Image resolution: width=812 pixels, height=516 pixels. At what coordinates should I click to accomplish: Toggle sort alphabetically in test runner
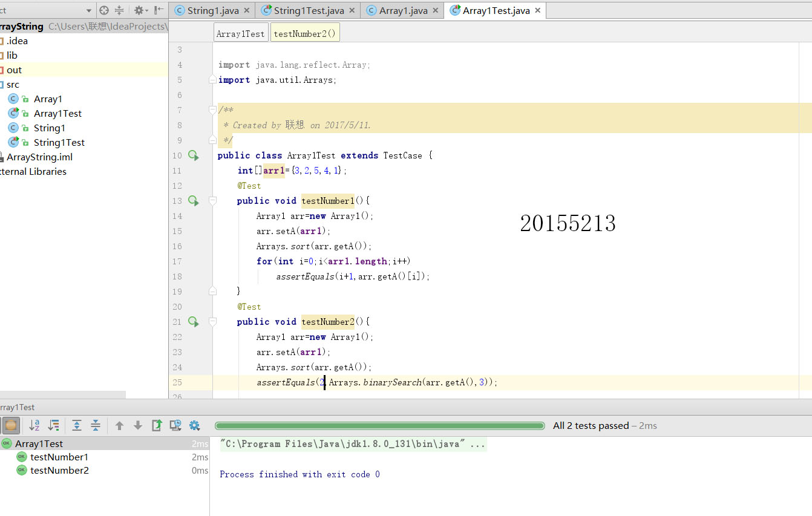click(34, 425)
